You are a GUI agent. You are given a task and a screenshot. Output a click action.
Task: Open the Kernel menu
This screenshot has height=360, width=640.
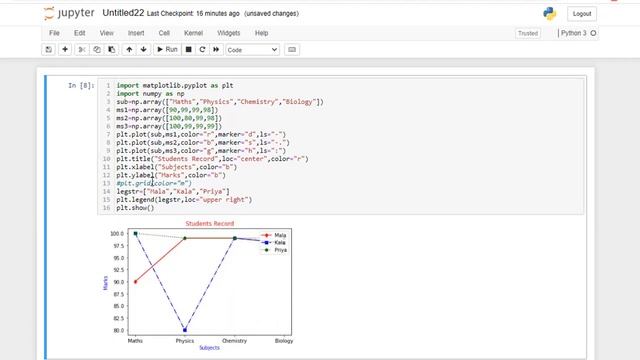point(193,33)
